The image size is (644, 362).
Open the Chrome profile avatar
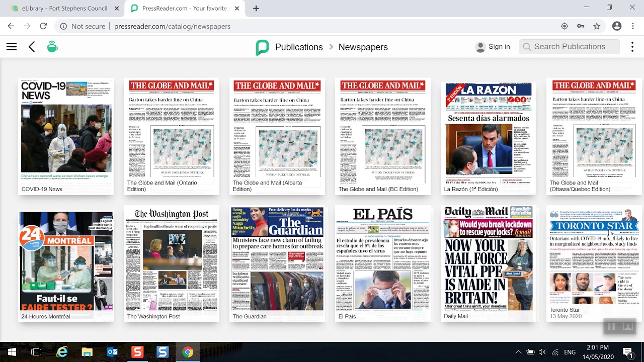click(x=617, y=26)
